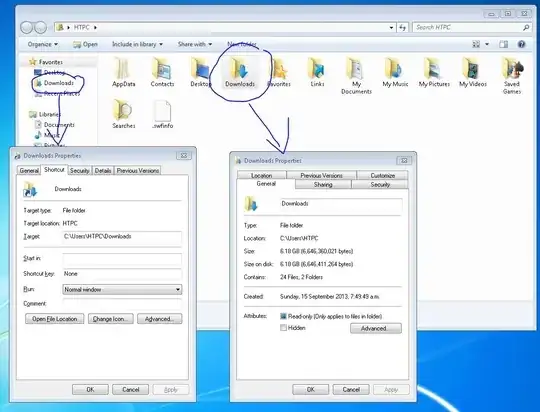Toggle the Read-only attribute checkbox
Viewport: 540px width, 412px height.
coord(283,316)
